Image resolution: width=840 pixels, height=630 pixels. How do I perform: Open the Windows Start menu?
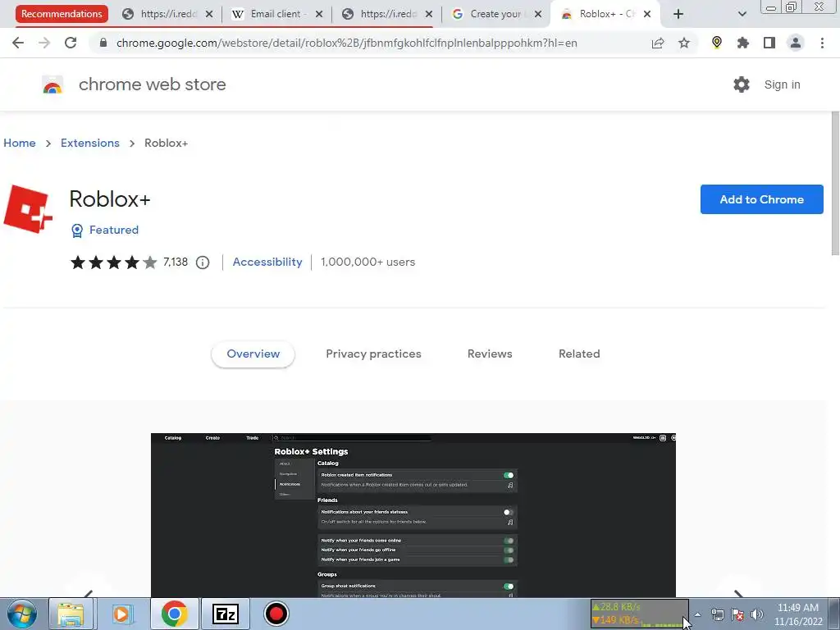pos(22,614)
